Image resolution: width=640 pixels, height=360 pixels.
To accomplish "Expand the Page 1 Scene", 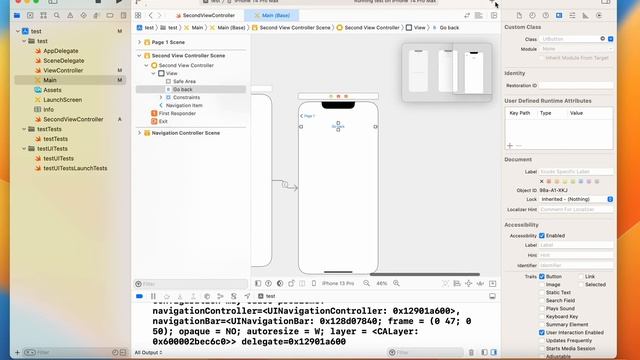I will [x=139, y=42].
